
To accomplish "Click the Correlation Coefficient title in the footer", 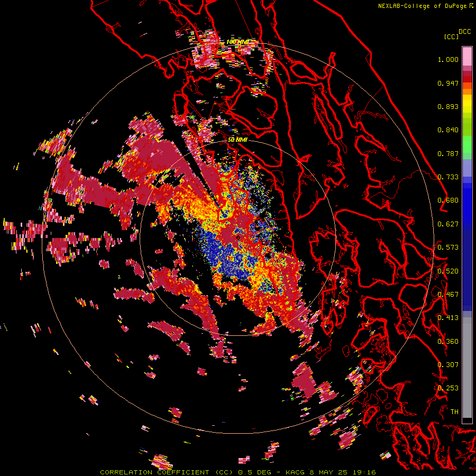I will point(166,472).
